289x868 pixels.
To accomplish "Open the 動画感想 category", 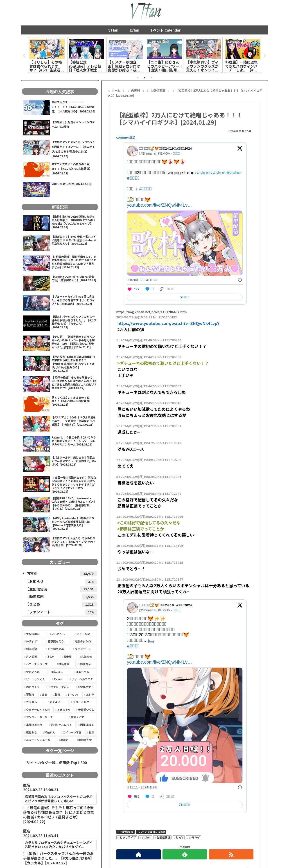I will (x=36, y=596).
